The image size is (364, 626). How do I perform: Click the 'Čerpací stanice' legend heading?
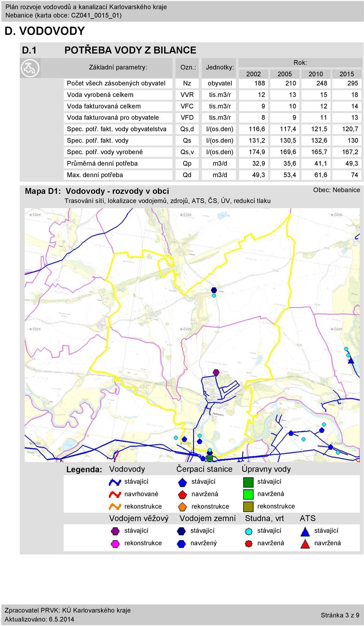[204, 469]
